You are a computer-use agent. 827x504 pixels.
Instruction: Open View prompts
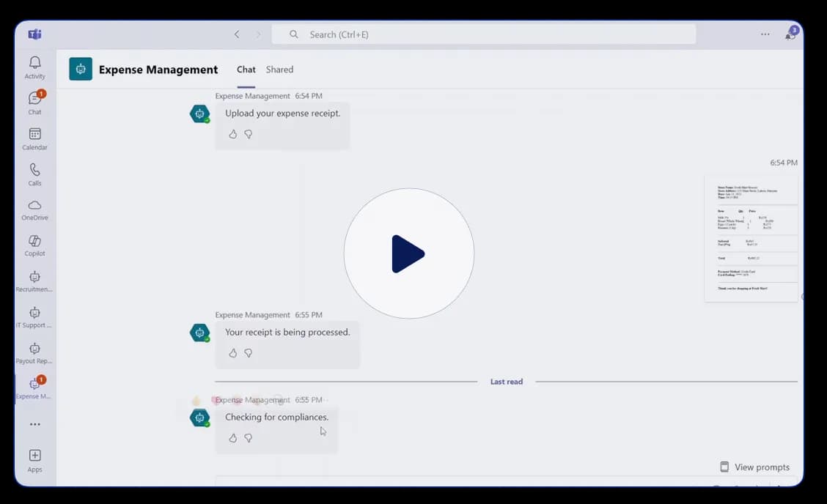pyautogui.click(x=754, y=467)
